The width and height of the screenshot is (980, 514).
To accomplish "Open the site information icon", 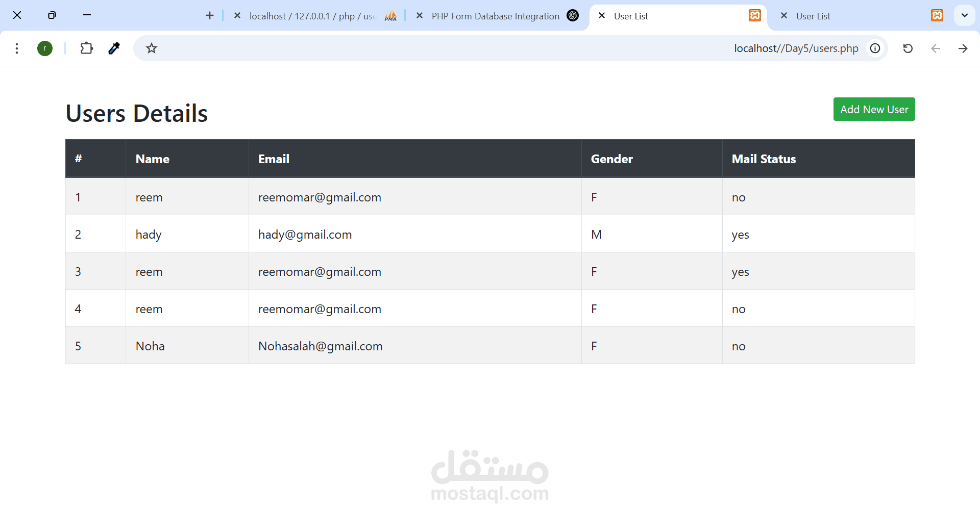I will (x=875, y=48).
